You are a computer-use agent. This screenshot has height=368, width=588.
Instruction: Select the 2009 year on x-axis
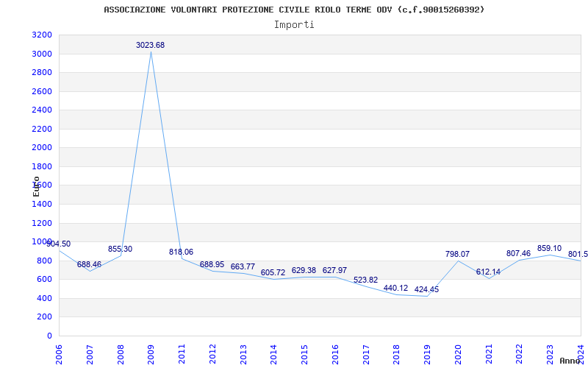[151, 353]
